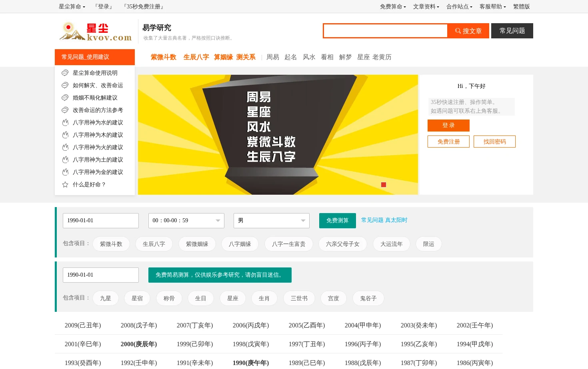
Task: Open the 真太阳时 link
Action: point(396,220)
